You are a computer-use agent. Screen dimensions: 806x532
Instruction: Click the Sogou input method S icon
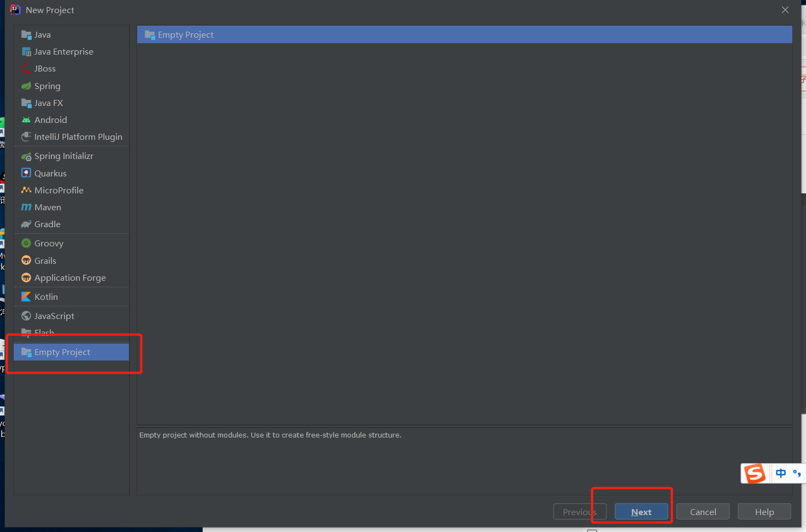(x=755, y=473)
